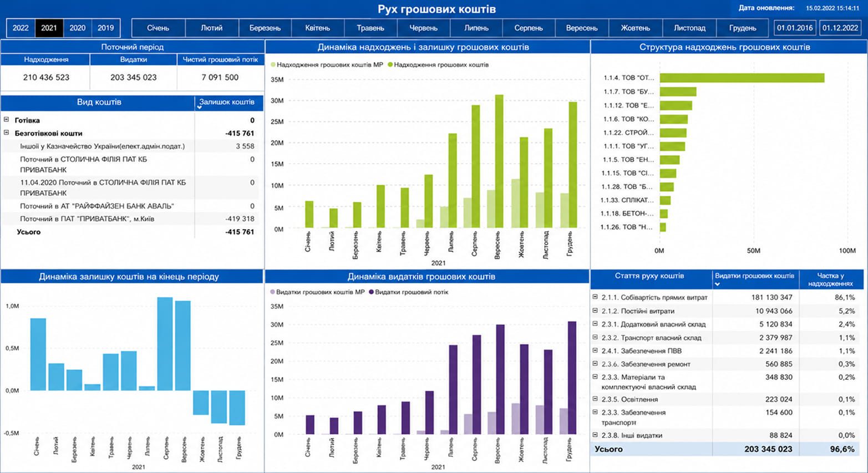This screenshot has width=868, height=473.
Task: Select row Поточний в ПАТ "ПРИВАТБАНК", м.Київ
Action: (x=132, y=218)
